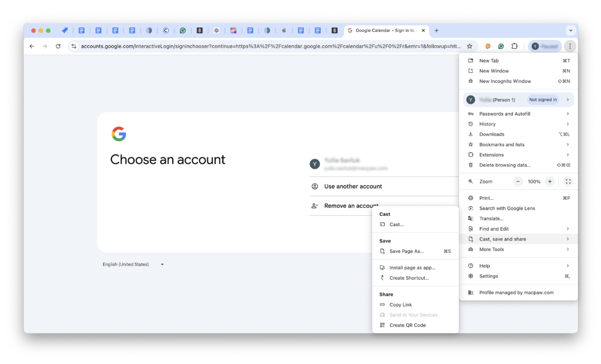Switch to the first pinned Jira tab
Image resolution: width=601 pixels, height=364 pixels.
[x=65, y=30]
